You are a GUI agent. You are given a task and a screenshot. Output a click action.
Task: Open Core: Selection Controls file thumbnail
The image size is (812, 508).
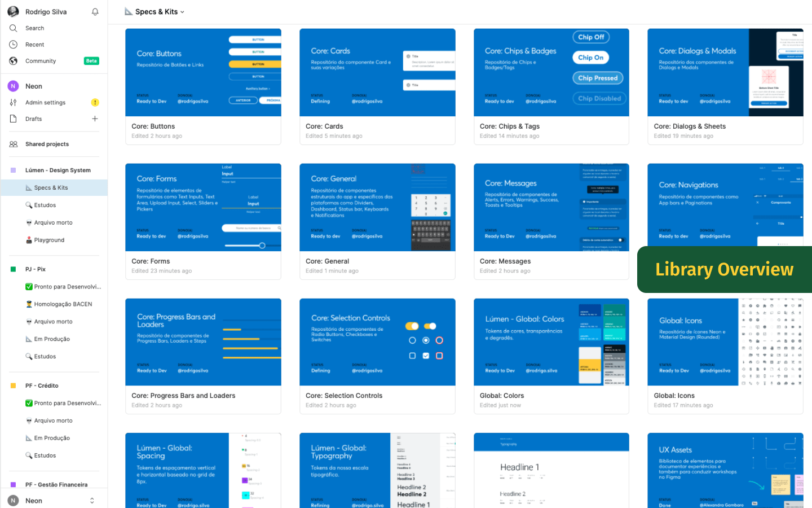coord(377,342)
